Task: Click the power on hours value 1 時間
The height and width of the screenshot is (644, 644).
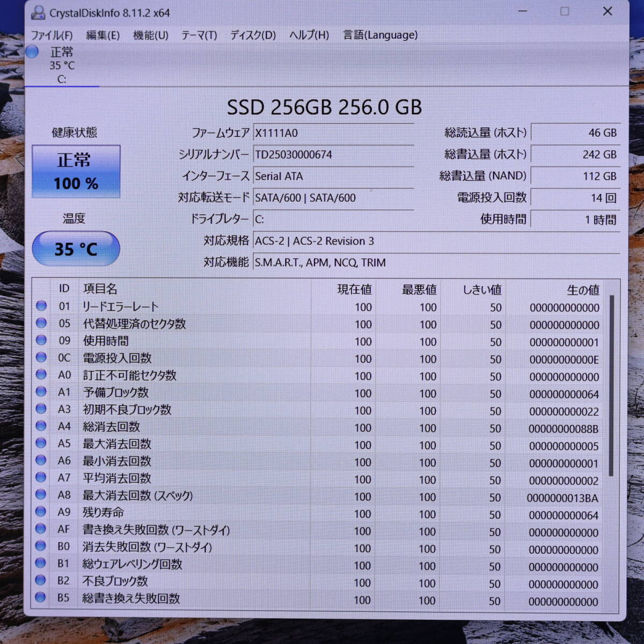Action: pyautogui.click(x=575, y=219)
